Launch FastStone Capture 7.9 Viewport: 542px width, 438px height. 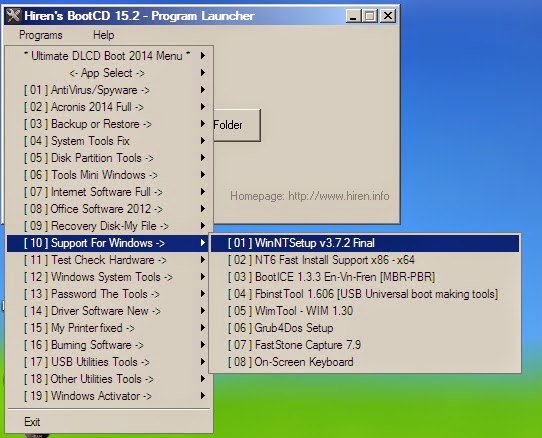(365, 345)
